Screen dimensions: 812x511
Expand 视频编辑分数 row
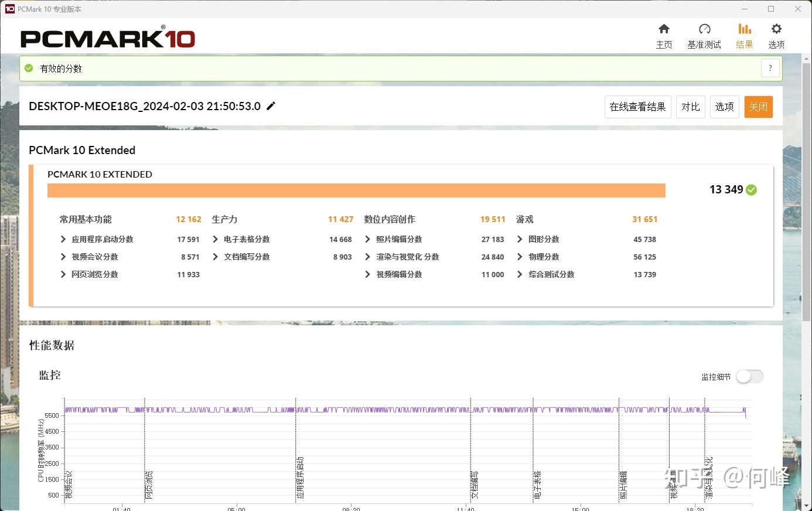click(368, 274)
